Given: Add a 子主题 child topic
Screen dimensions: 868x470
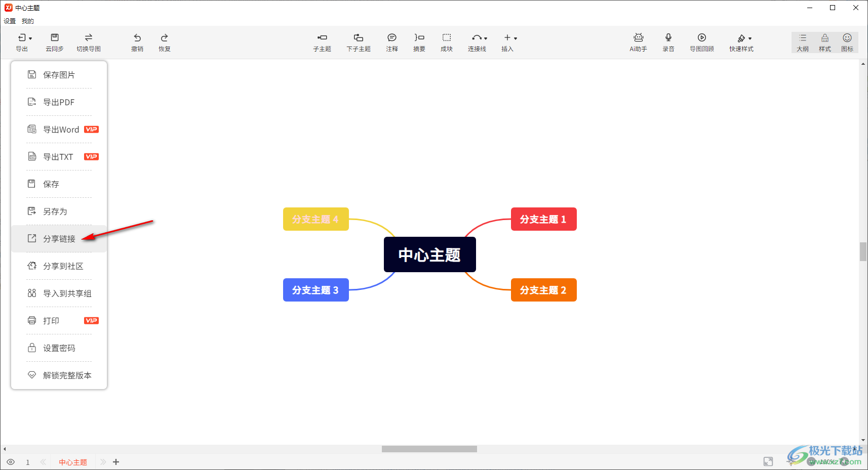Looking at the screenshot, I should (322, 42).
